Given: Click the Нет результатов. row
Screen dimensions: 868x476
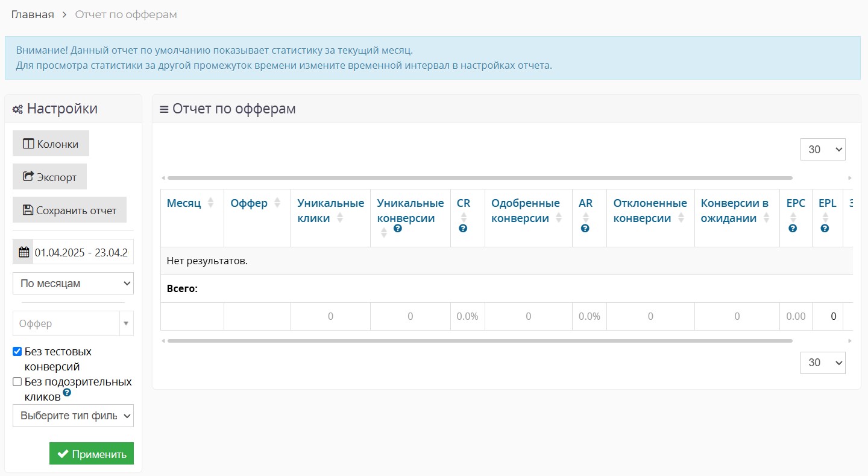Looking at the screenshot, I should coord(506,261).
